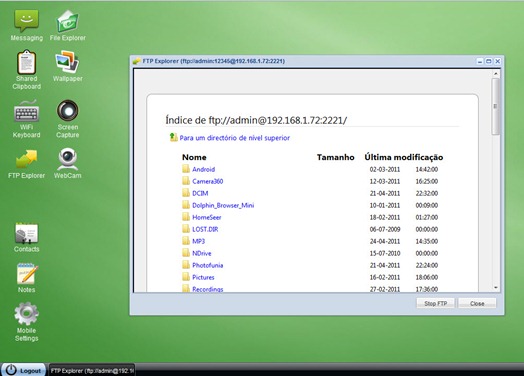Click the folder icon beside NDrive

(186, 253)
